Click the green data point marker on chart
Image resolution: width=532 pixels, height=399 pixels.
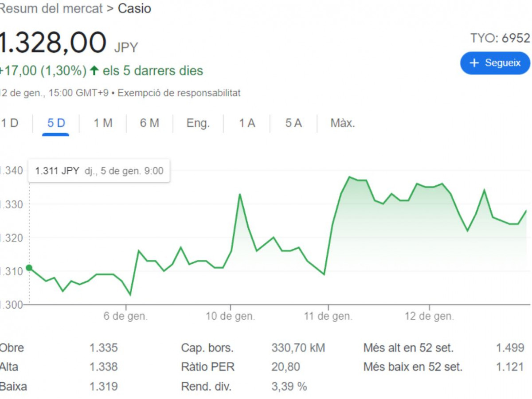pos(29,268)
